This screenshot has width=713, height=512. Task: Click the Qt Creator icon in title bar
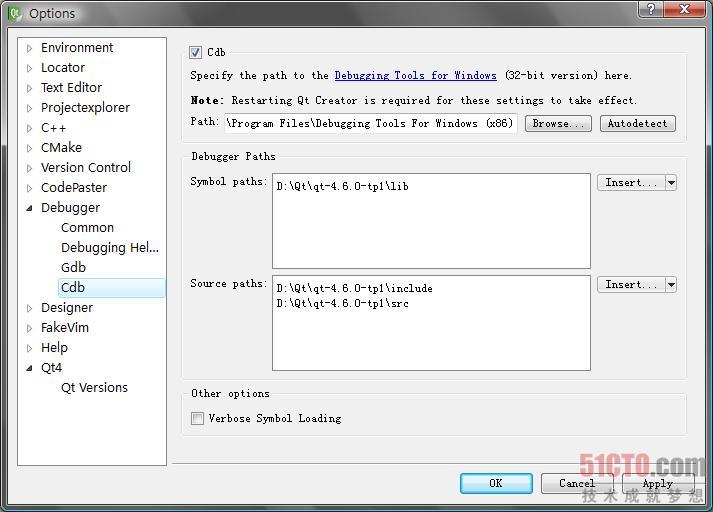(15, 13)
